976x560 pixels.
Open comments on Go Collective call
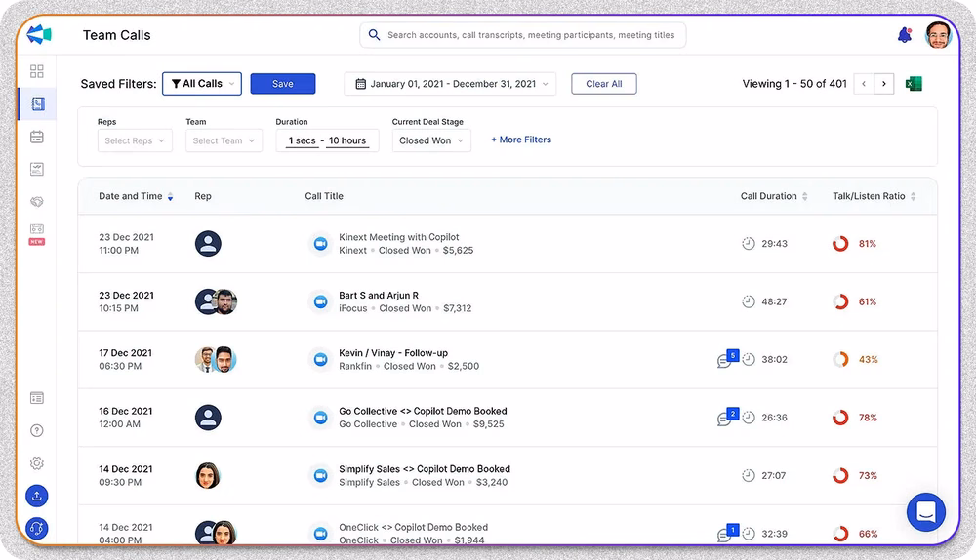click(727, 417)
